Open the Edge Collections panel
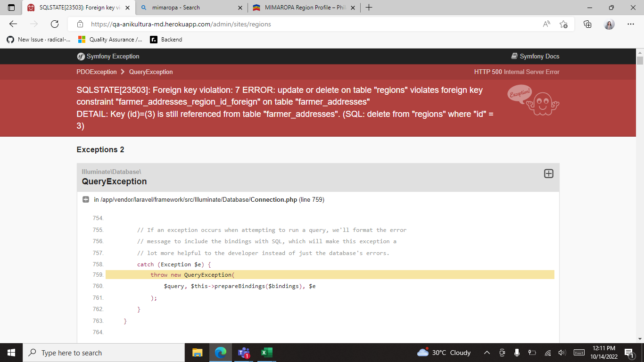Viewport: 644px width, 362px height. point(587,24)
